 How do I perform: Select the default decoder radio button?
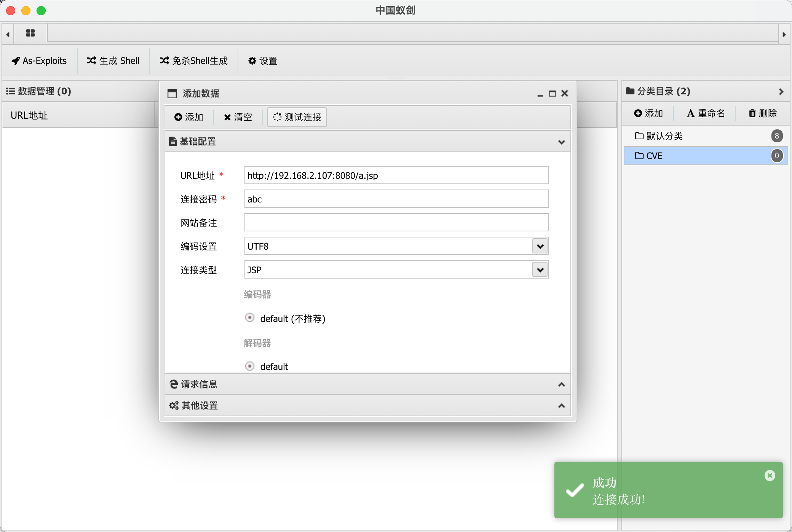tap(250, 366)
